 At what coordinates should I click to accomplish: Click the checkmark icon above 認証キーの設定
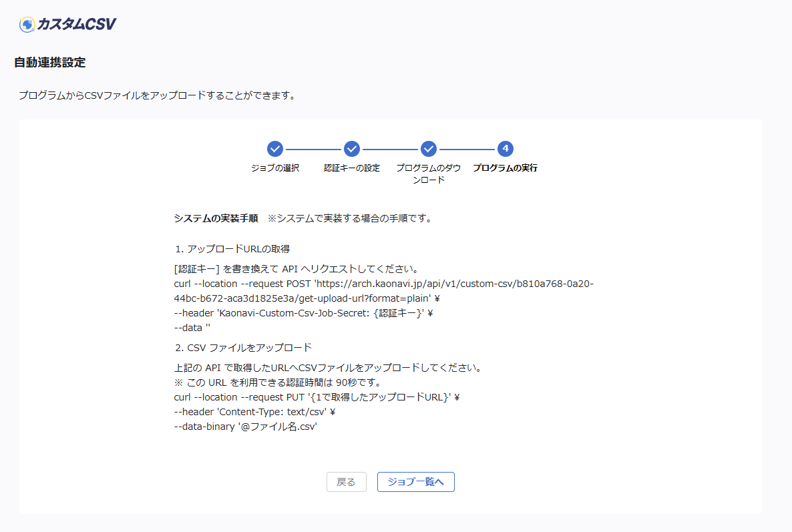click(351, 149)
